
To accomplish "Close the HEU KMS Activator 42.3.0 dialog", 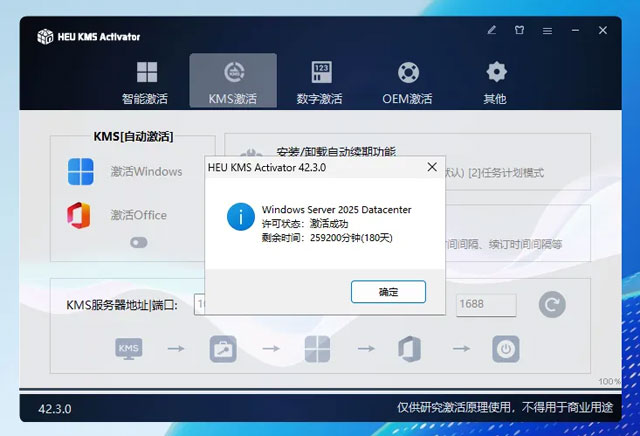I will click(432, 167).
